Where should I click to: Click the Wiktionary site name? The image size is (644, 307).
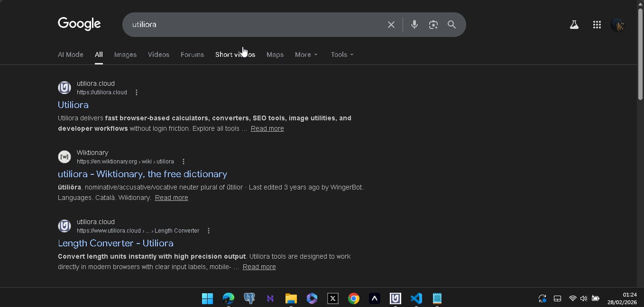point(92,153)
